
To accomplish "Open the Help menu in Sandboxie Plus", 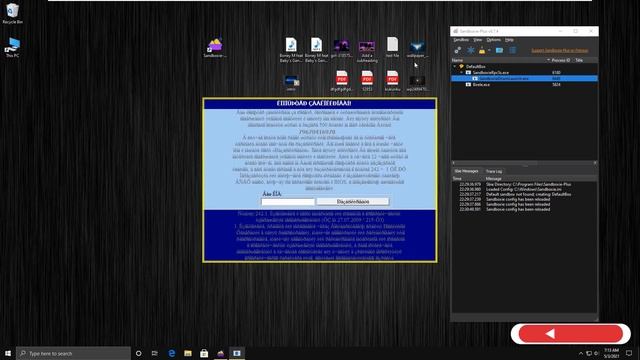I will coord(509,40).
